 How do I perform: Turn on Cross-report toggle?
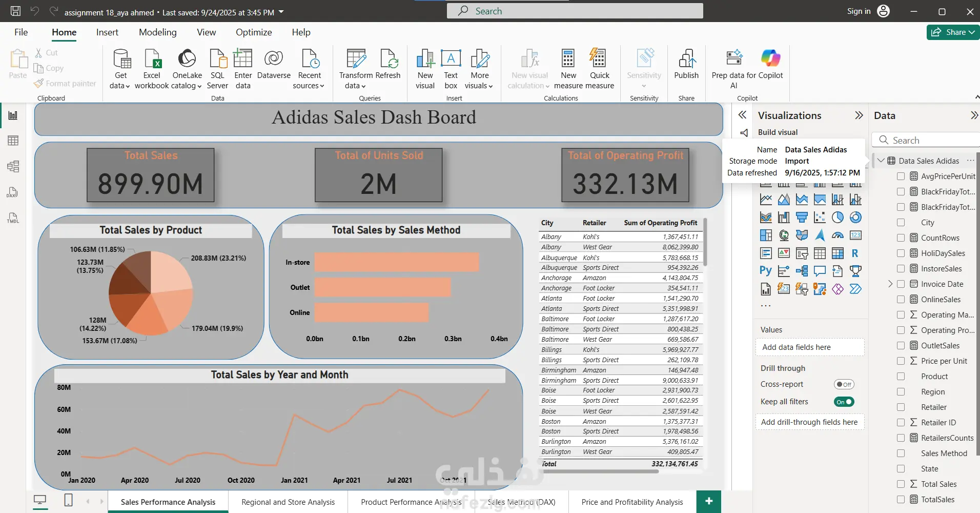[844, 384]
